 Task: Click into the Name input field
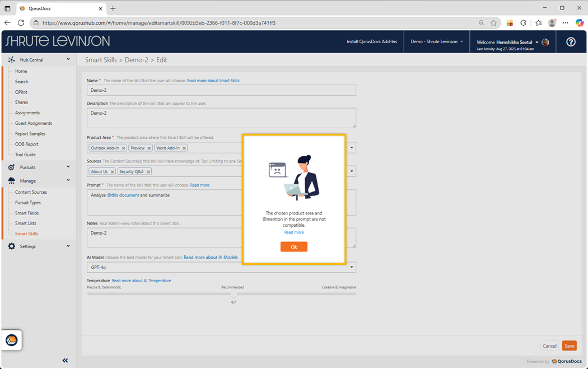coord(221,90)
